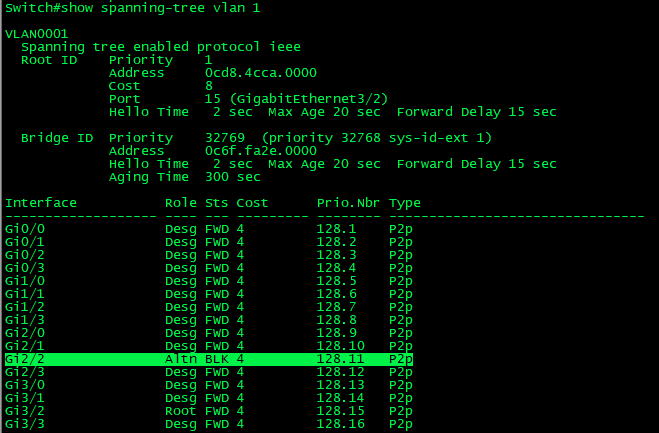
Task: Click interface name Gi1/1
Action: click(x=25, y=294)
